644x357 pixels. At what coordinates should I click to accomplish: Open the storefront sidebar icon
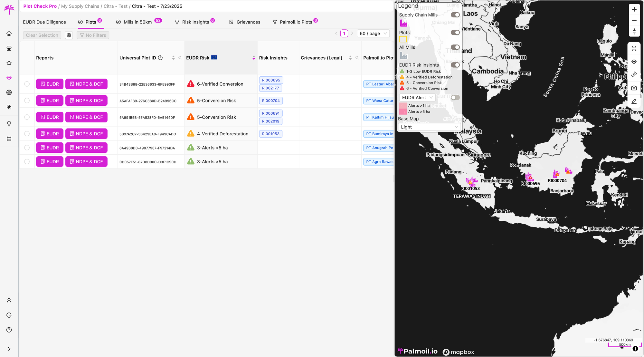click(9, 48)
